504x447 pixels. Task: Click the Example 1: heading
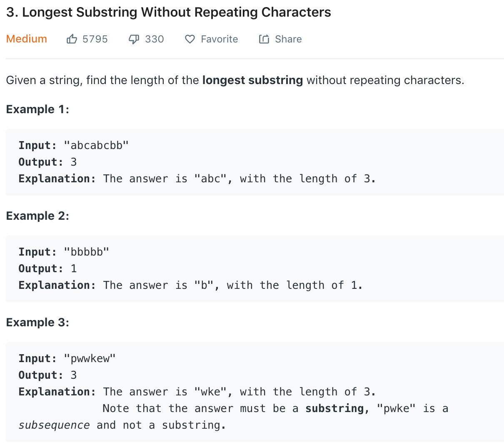(37, 109)
